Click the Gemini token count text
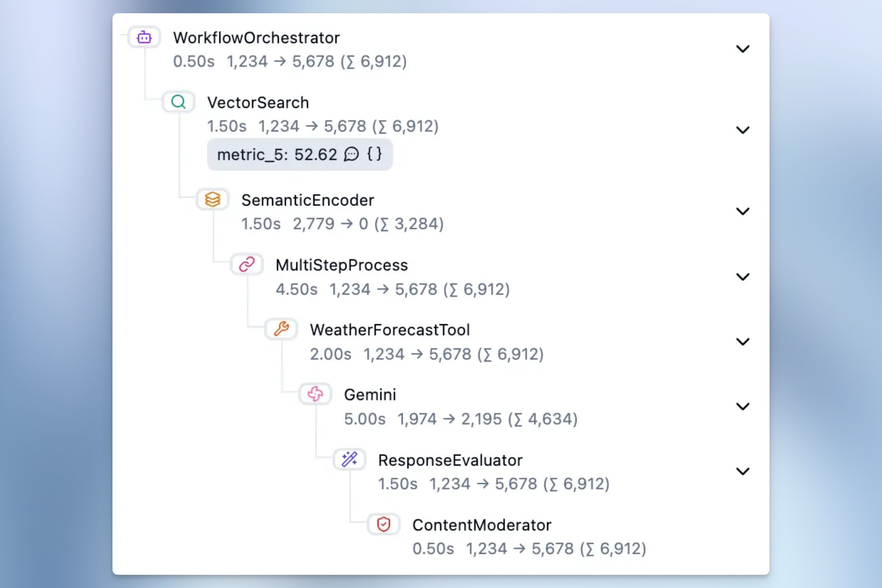This screenshot has height=588, width=882. tap(487, 419)
